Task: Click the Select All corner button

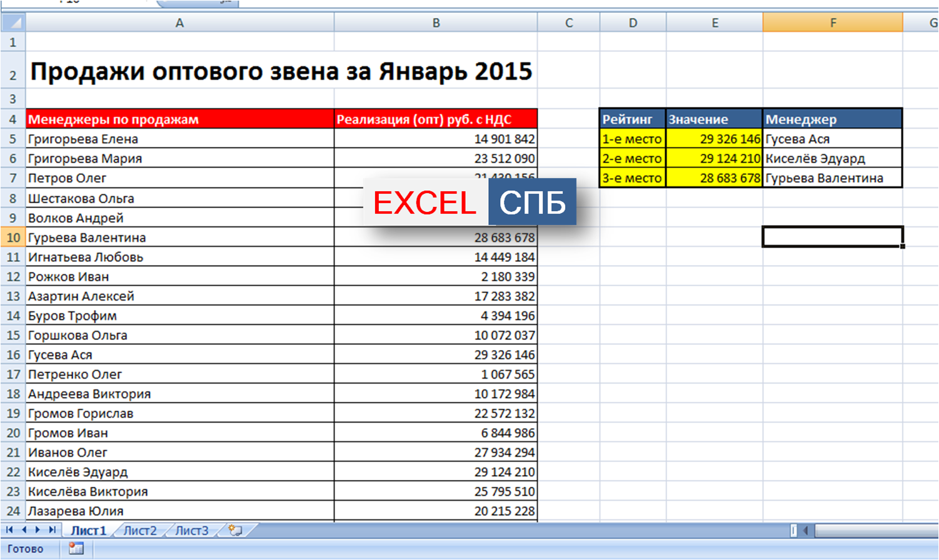Action: (x=13, y=23)
